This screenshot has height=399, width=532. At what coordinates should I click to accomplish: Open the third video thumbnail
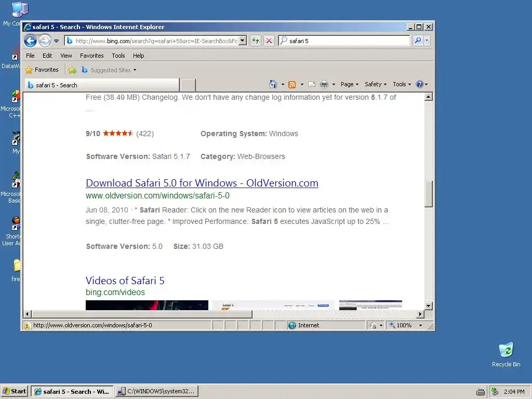pyautogui.click(x=370, y=305)
